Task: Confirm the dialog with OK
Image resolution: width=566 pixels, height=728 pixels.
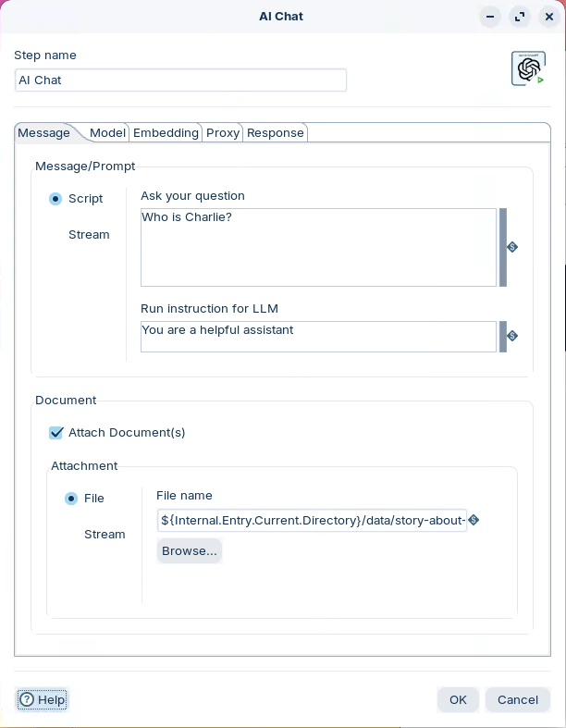Action: click(458, 699)
